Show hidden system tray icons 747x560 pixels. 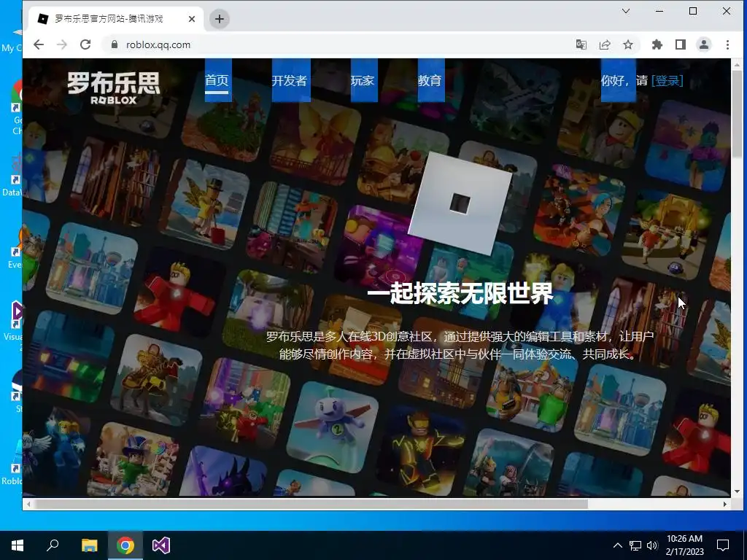pyautogui.click(x=617, y=545)
